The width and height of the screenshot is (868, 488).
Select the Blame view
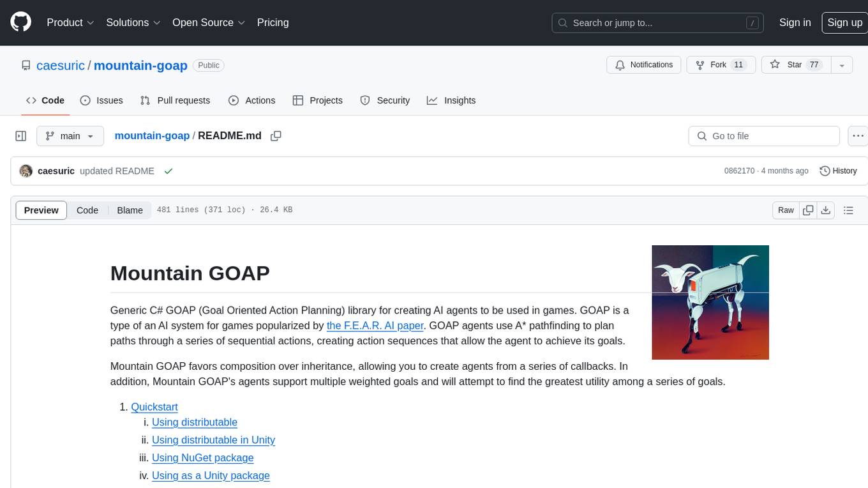(x=130, y=210)
